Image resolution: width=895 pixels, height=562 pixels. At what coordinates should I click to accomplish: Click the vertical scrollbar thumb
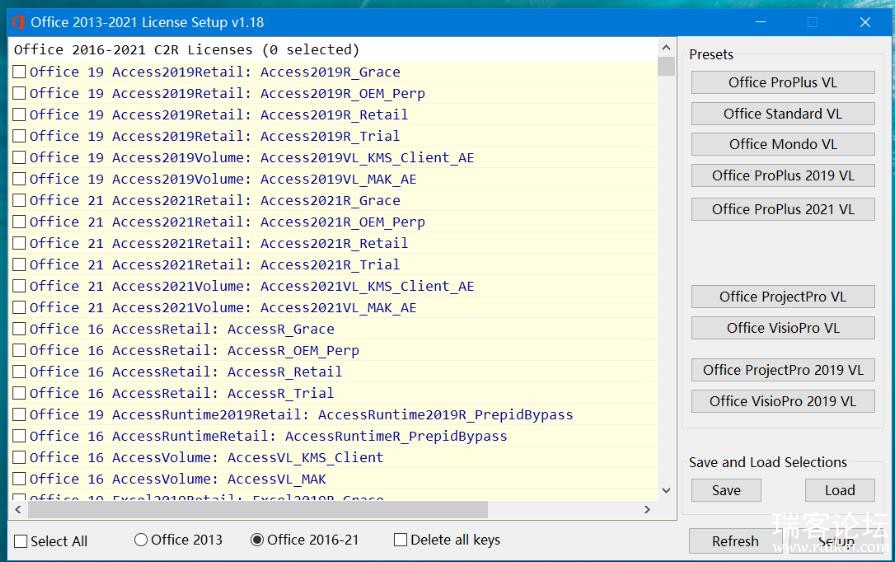[666, 66]
